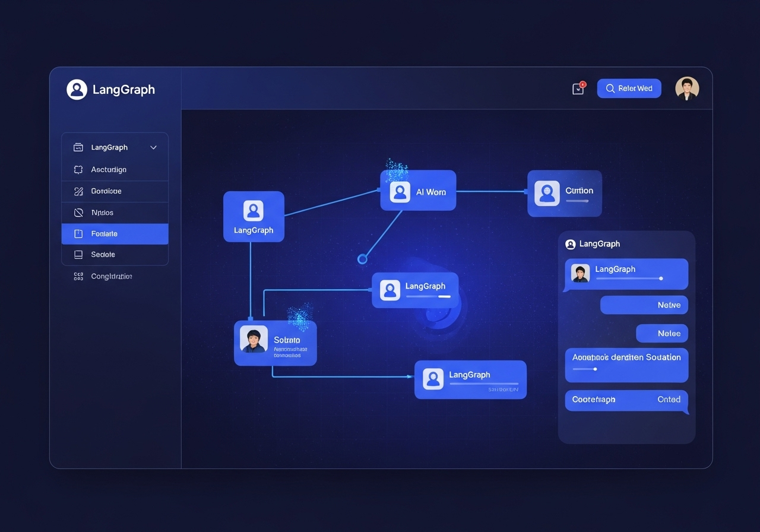Screen dimensions: 760x532
Task: Open Congldratior settings entry
Action: [112, 276]
